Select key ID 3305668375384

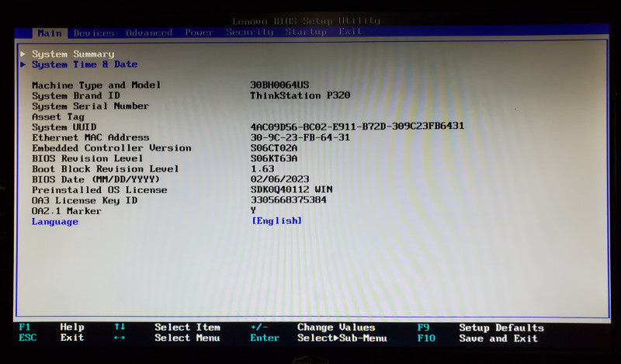[x=288, y=199]
